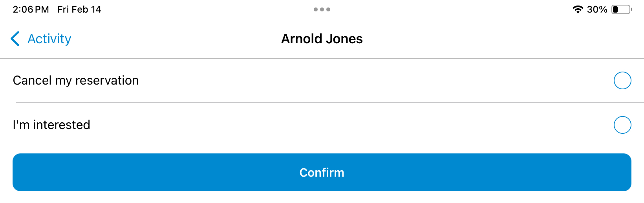Image resolution: width=644 pixels, height=203 pixels.
Task: Tap the Activity label beside the chevron
Action: [49, 39]
